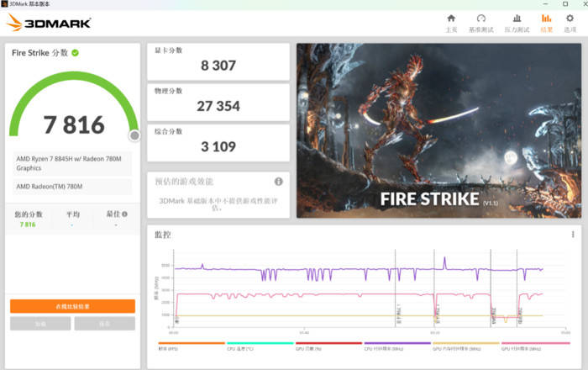Click the Monitoring (监控) heading
Image resolution: width=588 pixels, height=370 pixels.
[163, 235]
